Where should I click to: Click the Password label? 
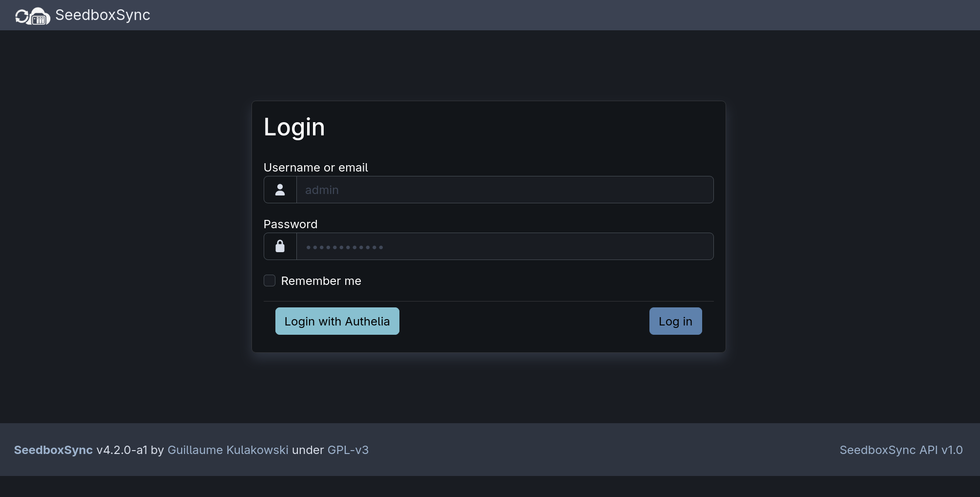pos(291,224)
